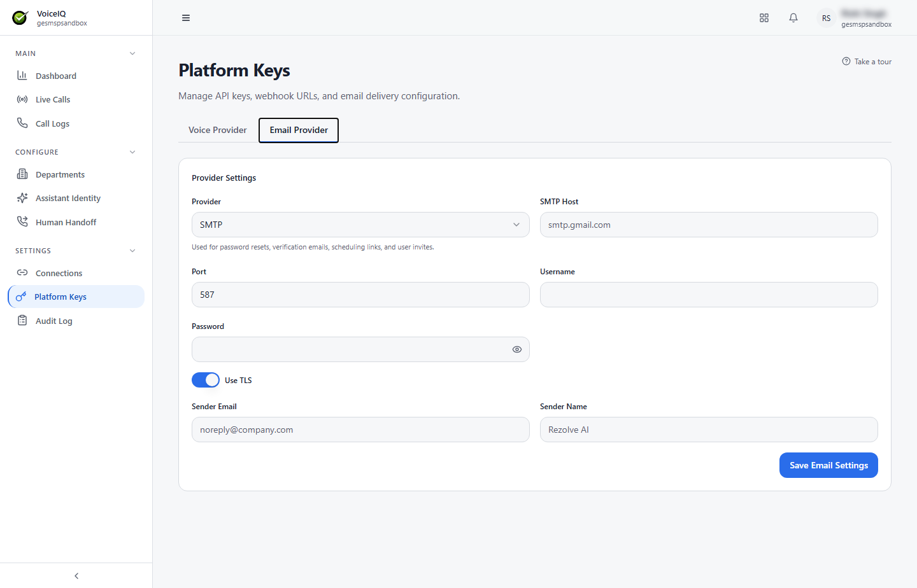Open the Connections settings page
The width and height of the screenshot is (917, 588).
(x=76, y=273)
